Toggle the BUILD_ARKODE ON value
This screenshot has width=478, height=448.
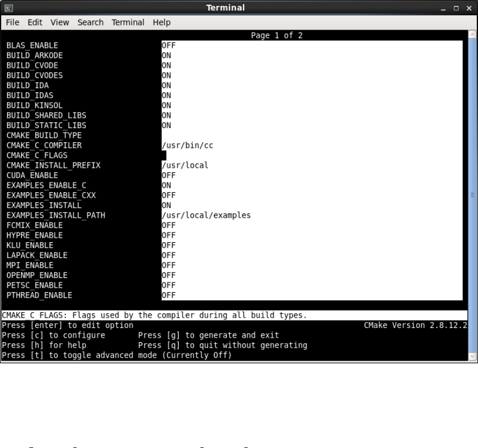(166, 56)
